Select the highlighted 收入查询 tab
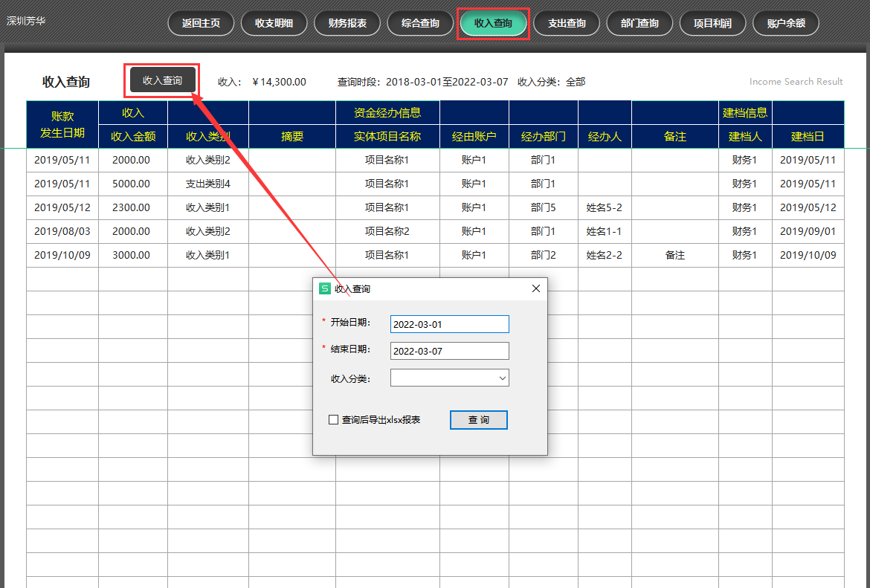The image size is (870, 588). [x=493, y=23]
